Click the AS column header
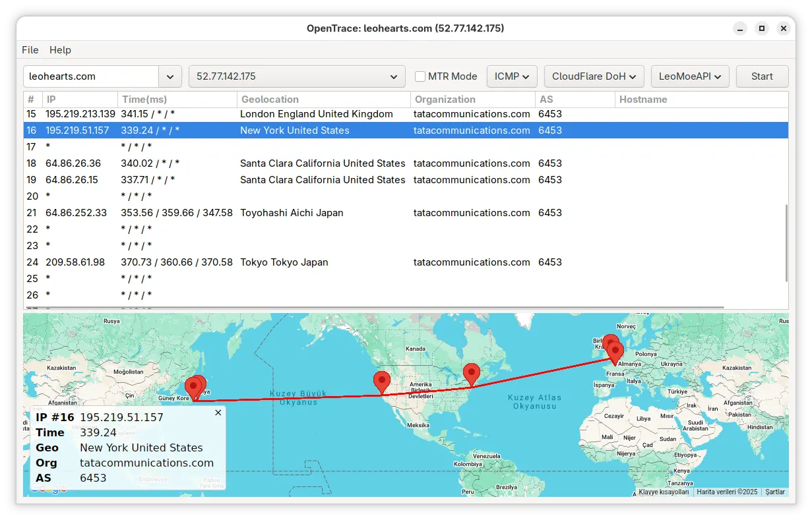 pos(575,100)
